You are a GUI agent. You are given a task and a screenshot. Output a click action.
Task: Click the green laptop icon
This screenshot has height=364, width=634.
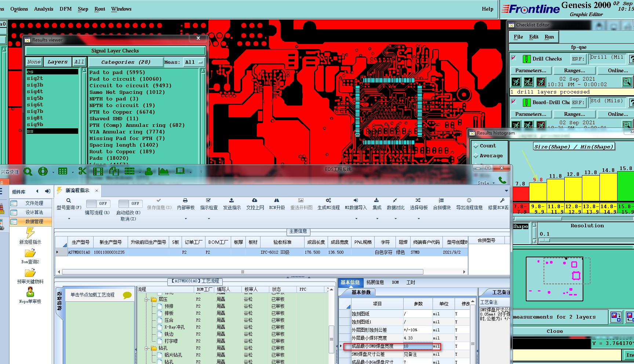[180, 171]
